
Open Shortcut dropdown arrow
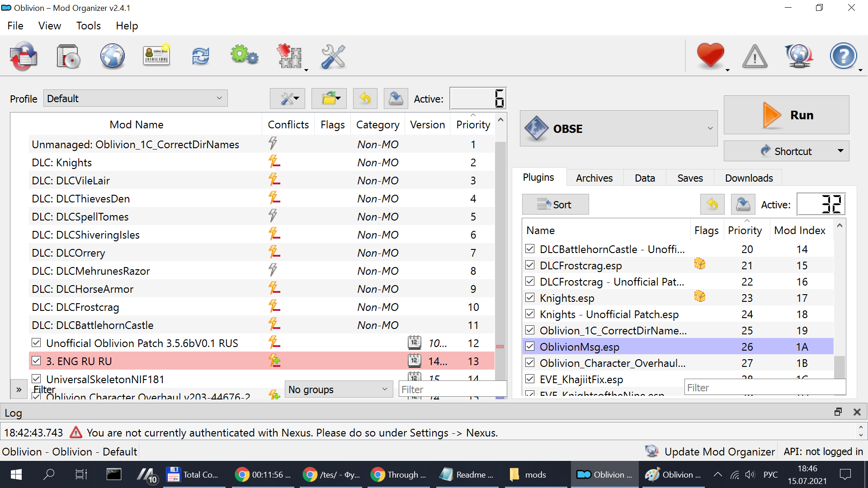[840, 151]
